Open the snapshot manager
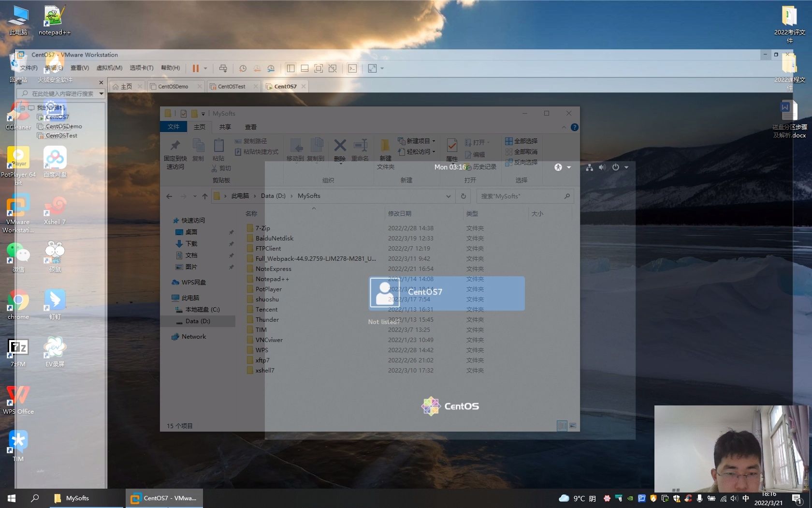Screen dimensions: 812x508 (271, 68)
